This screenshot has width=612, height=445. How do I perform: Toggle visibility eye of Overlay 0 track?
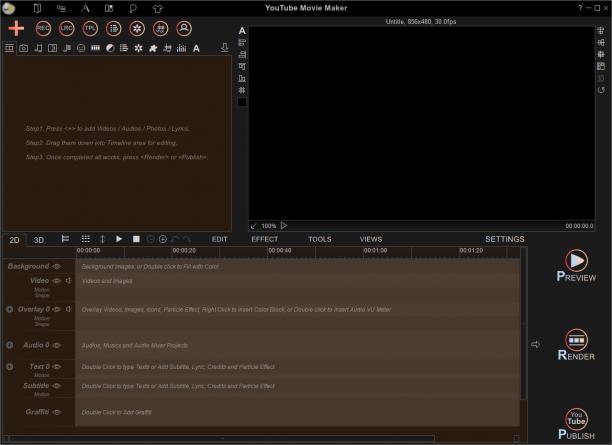click(57, 309)
